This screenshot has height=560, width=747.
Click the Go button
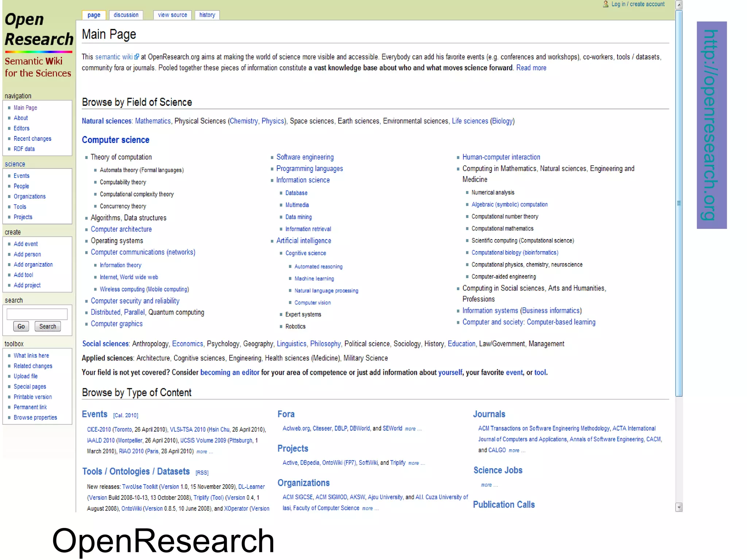pos(21,326)
